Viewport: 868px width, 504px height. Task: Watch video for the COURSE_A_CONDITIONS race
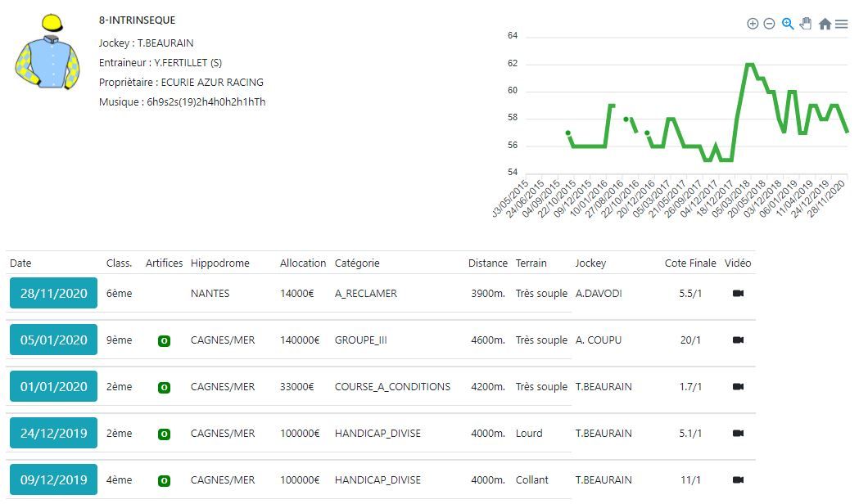click(x=738, y=387)
